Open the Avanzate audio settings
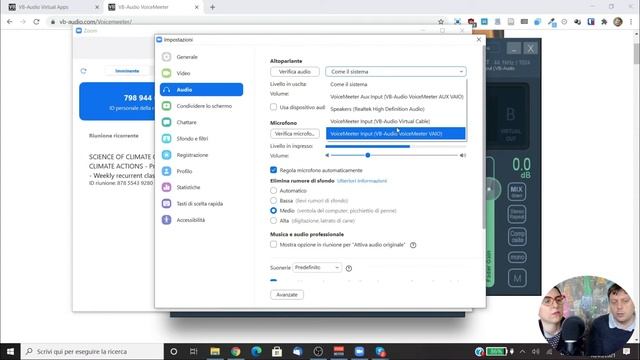This screenshot has width=640, height=360. (x=287, y=294)
